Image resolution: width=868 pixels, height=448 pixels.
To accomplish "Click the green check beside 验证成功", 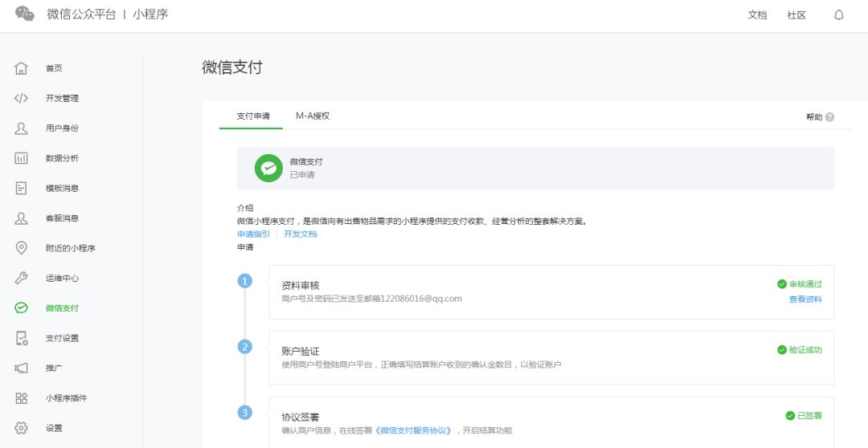I will tap(782, 349).
